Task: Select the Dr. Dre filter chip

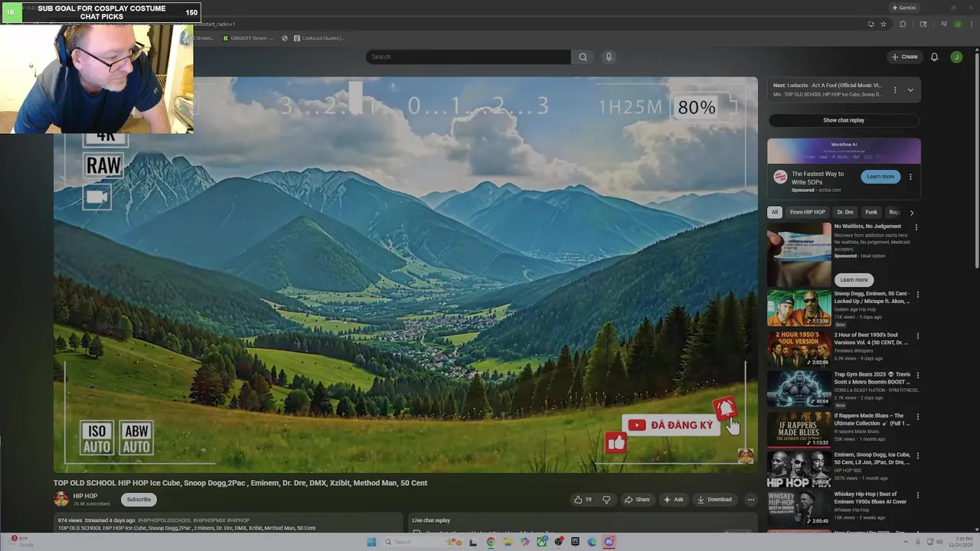Action: coord(845,212)
